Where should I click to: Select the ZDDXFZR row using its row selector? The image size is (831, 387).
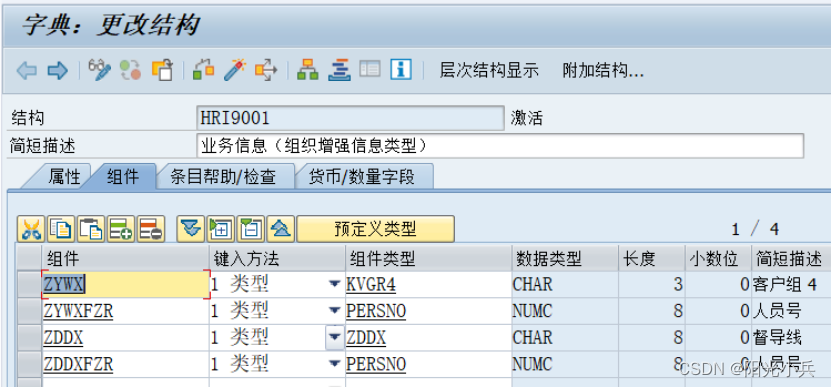tap(29, 364)
